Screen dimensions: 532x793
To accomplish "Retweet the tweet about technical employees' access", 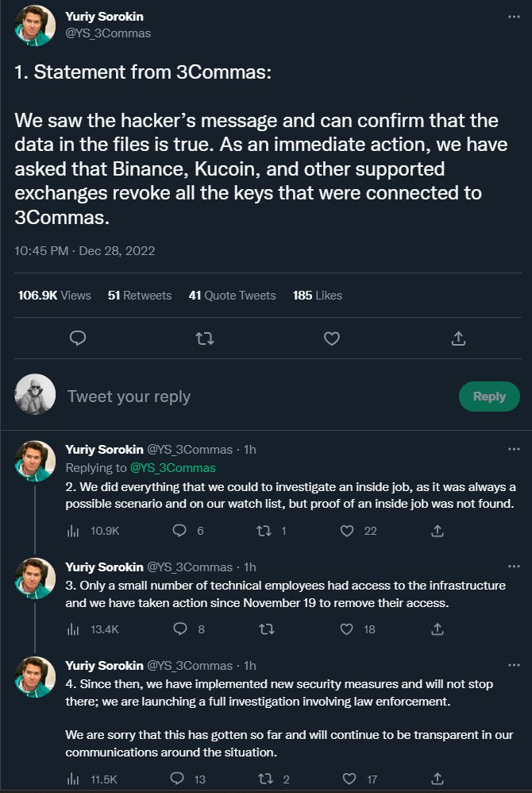I will [268, 629].
